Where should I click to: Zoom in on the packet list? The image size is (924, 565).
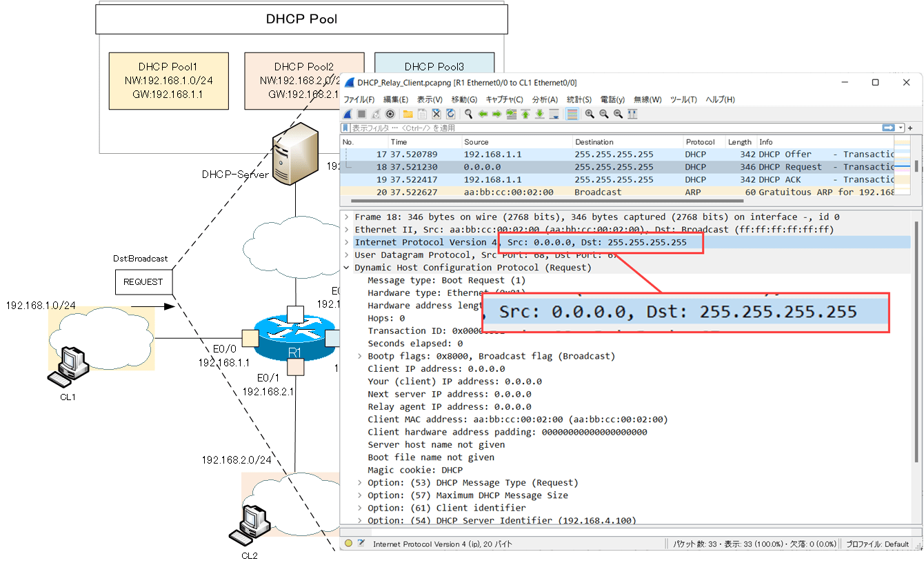tap(589, 115)
